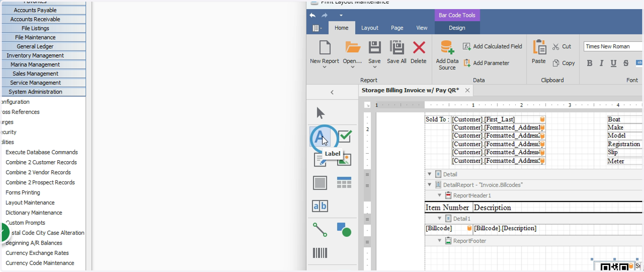
Task: Select the Bar Code control tool
Action: coord(320,253)
